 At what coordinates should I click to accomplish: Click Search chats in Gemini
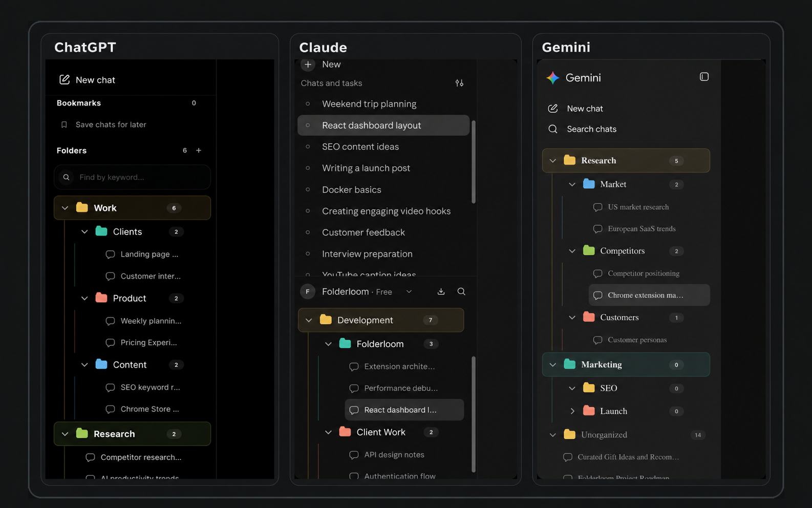point(591,129)
